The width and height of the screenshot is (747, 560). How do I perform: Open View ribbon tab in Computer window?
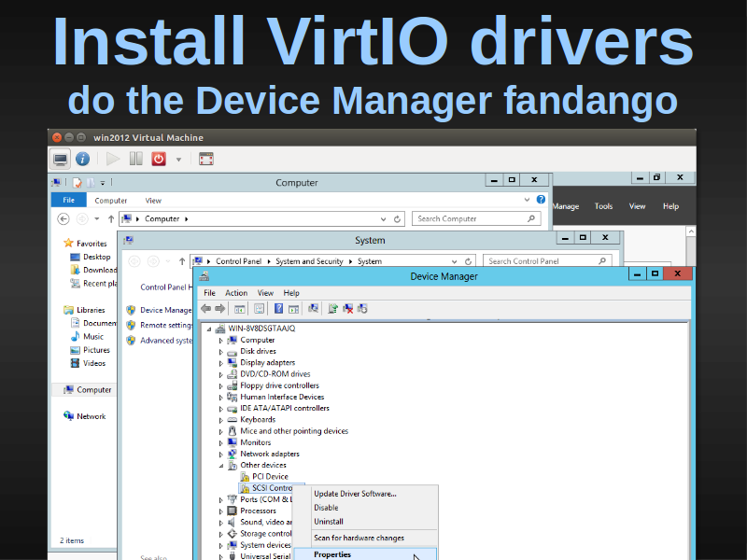point(153,201)
